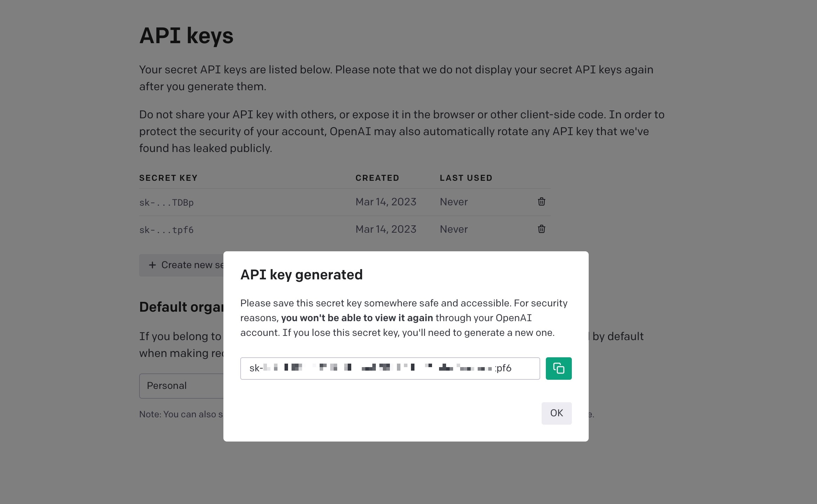Click inside the generated secret key field
This screenshot has width=817, height=504.
tap(390, 368)
